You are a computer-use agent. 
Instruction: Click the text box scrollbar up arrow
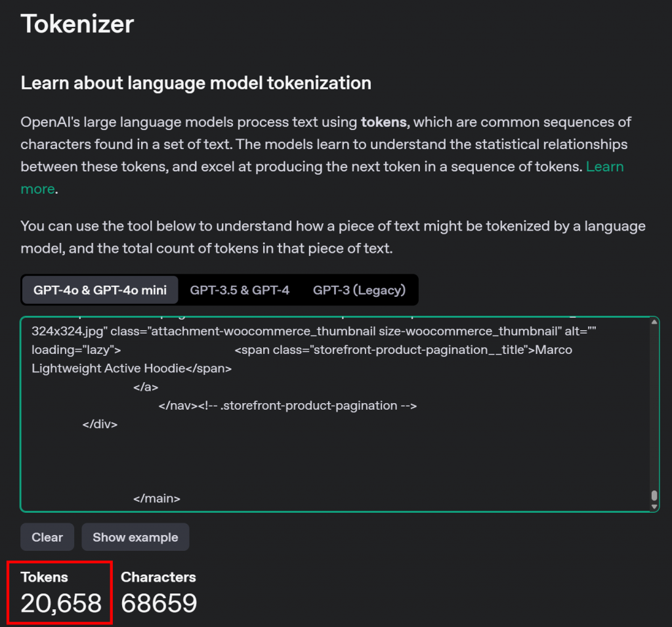pyautogui.click(x=654, y=322)
